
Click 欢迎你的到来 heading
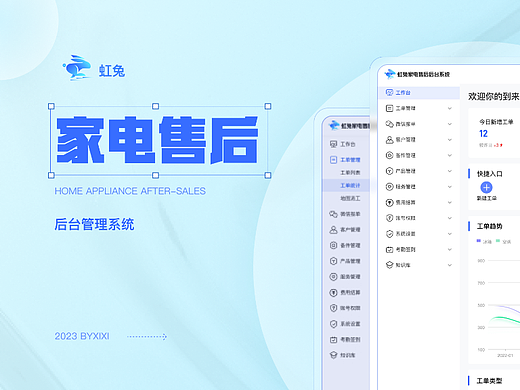(x=494, y=96)
